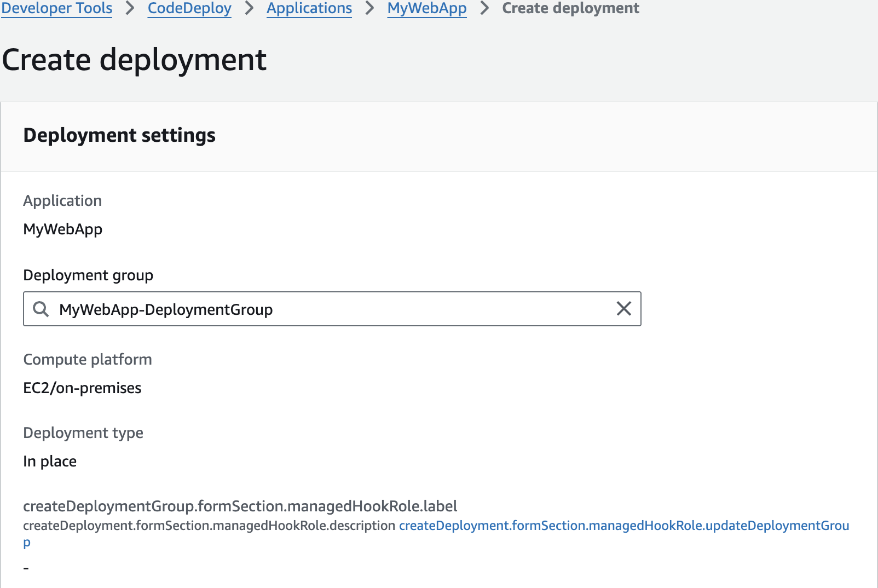Focus the MyWebApp-DeploymentGroup input field

tap(332, 309)
